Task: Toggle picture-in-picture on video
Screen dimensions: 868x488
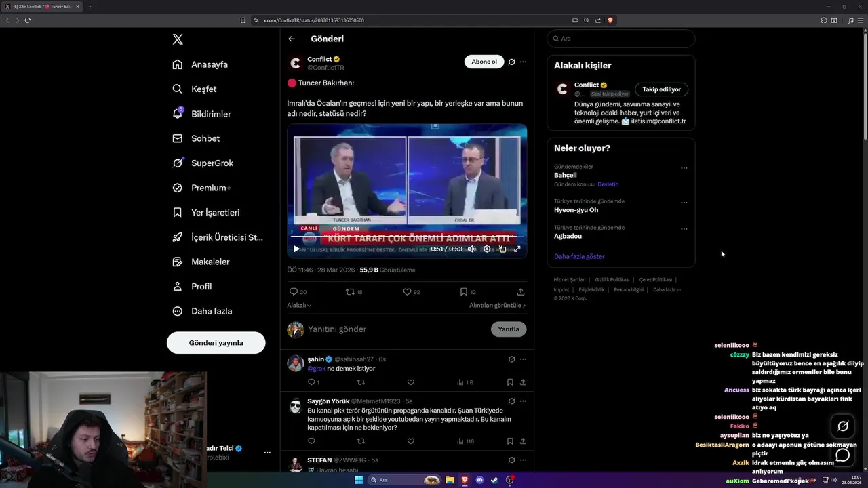Action: tap(502, 249)
